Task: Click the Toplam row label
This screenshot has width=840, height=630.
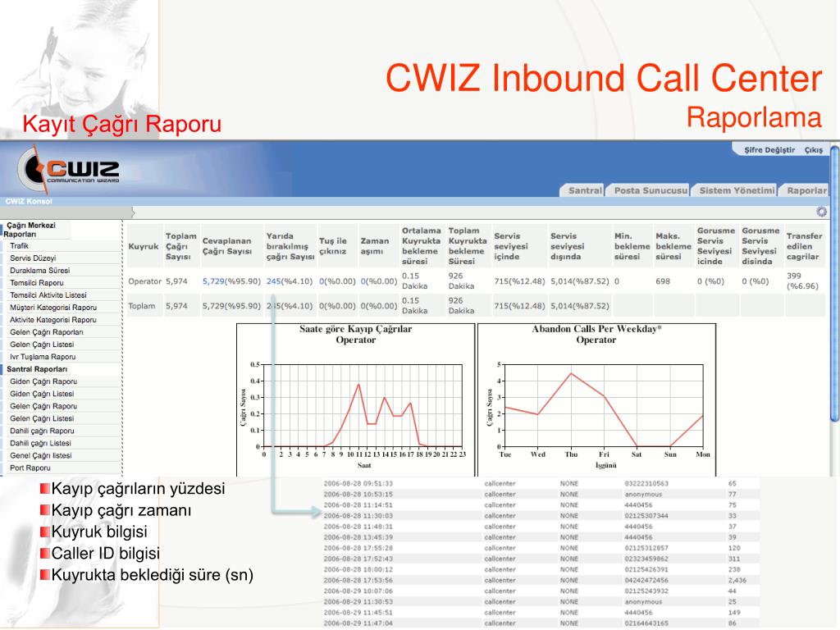Action: point(141,306)
